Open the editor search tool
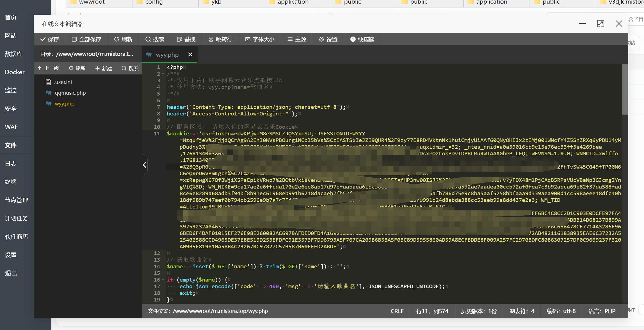644x330 pixels. [155, 39]
